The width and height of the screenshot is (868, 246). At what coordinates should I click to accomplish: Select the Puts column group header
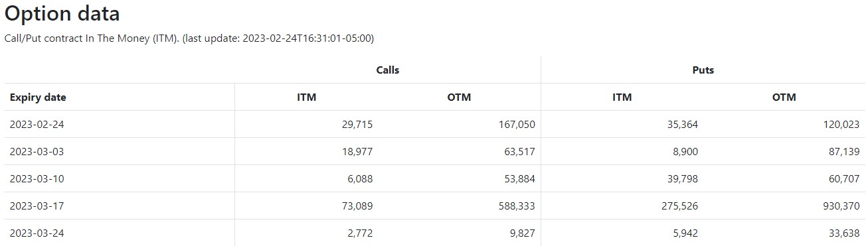point(703,70)
